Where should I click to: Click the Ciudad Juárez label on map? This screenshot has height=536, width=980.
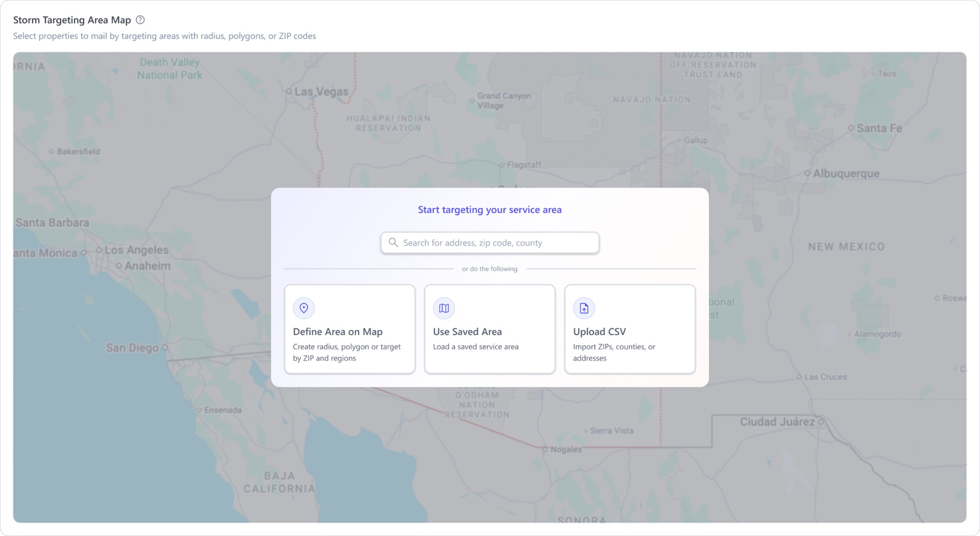pos(777,422)
